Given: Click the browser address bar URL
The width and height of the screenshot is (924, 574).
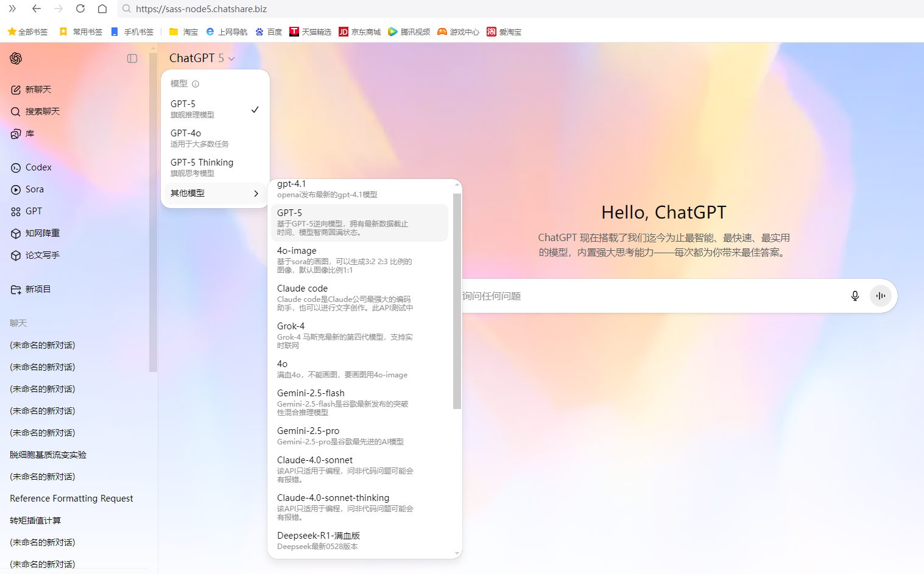Looking at the screenshot, I should tap(201, 9).
